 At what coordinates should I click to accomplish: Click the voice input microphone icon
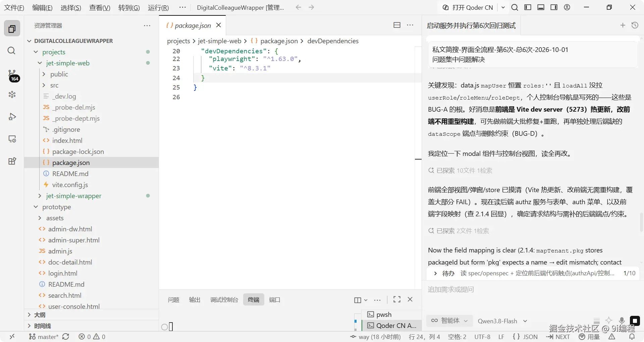tap(622, 321)
